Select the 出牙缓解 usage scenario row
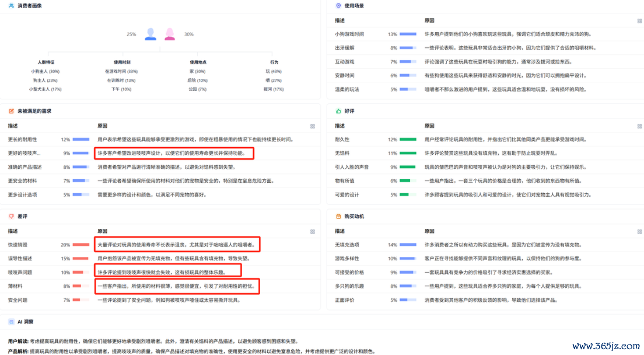 click(x=485, y=48)
